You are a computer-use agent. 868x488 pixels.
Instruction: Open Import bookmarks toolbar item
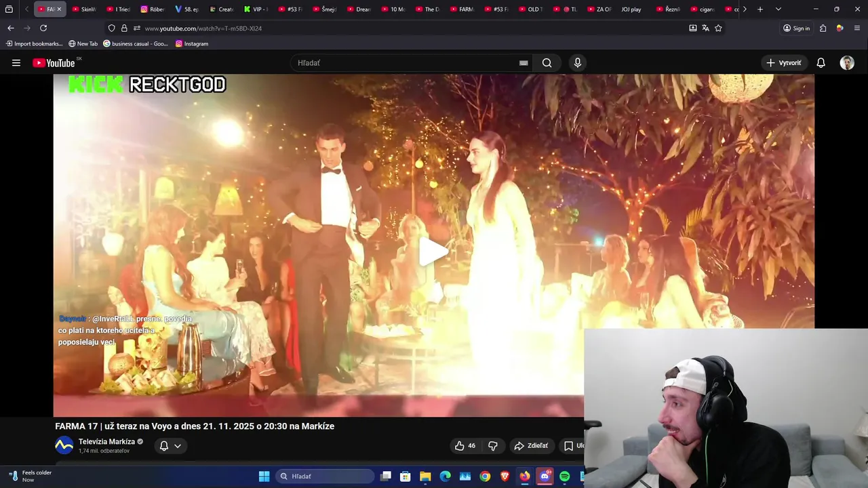(x=34, y=43)
